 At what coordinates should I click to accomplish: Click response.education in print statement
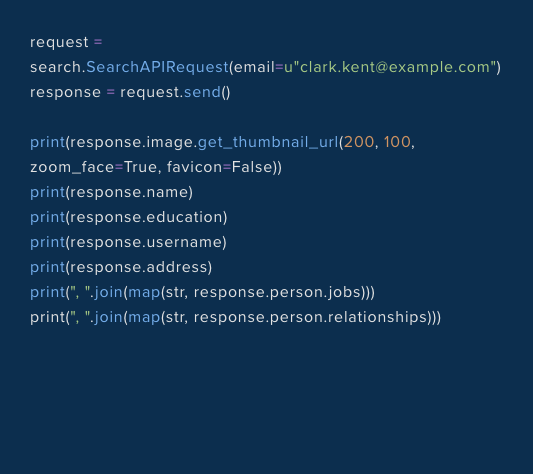pos(147,217)
